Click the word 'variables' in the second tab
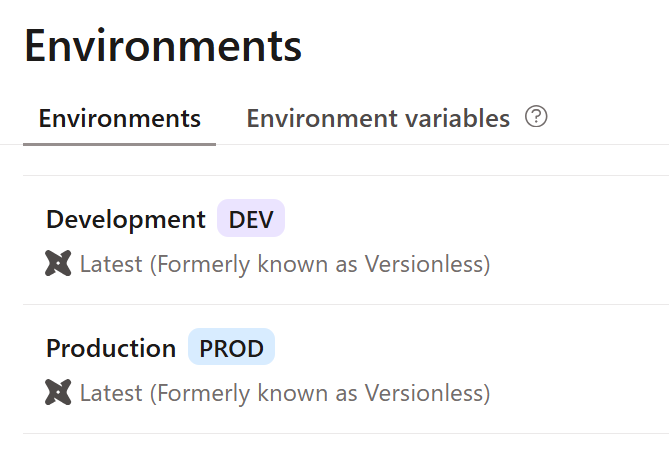This screenshot has width=669, height=457. [457, 118]
